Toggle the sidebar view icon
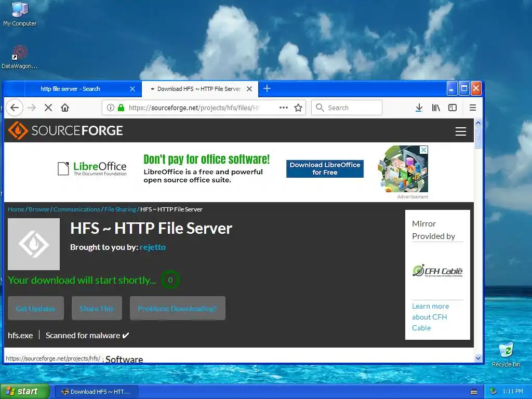532x399 pixels. point(453,108)
